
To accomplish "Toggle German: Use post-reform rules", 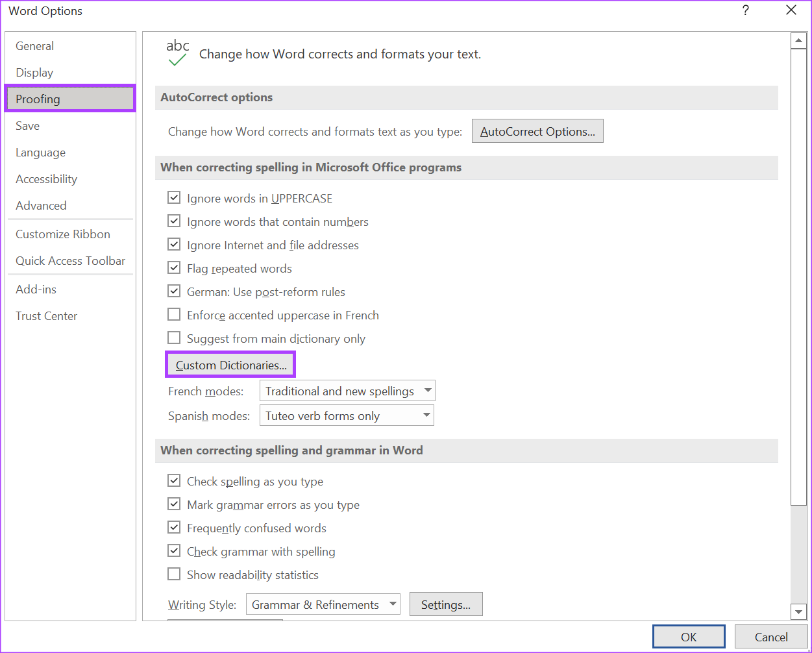I will 174,291.
